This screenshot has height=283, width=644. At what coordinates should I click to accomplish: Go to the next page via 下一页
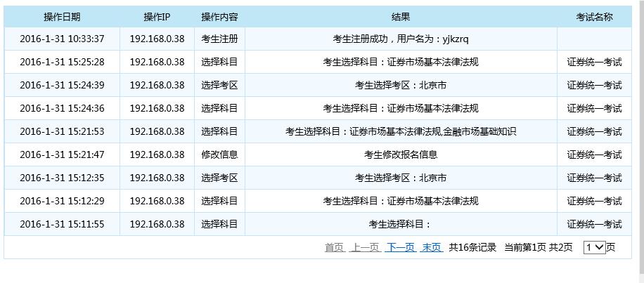pyautogui.click(x=400, y=247)
